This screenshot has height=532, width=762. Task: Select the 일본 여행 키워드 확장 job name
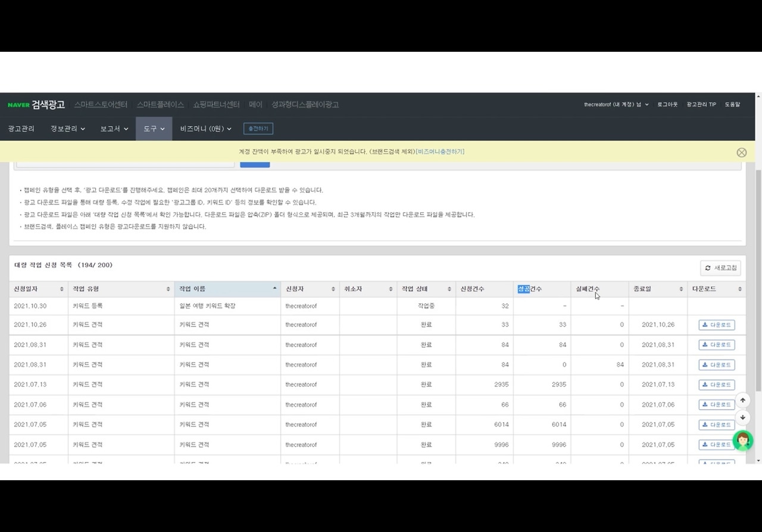click(207, 306)
